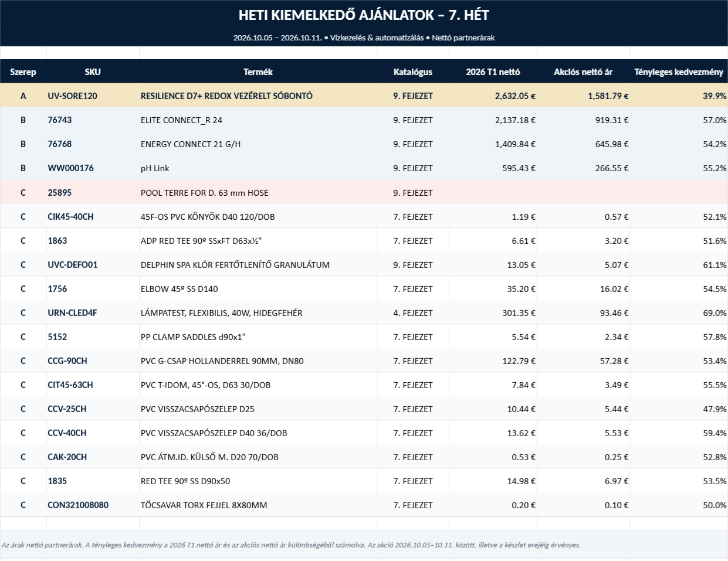
Task: Select the '2026 T1 nettó' header cell
Action: (493, 72)
